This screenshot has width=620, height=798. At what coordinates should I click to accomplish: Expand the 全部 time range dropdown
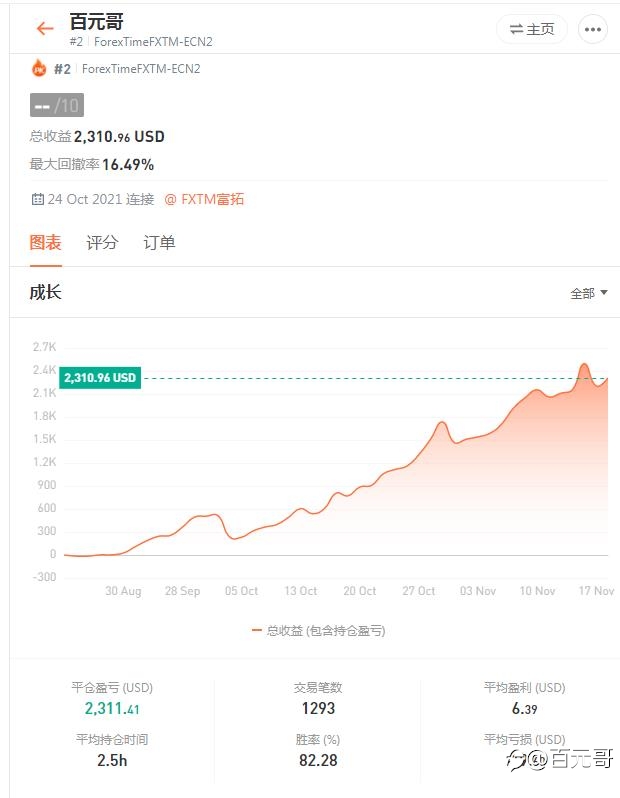click(589, 293)
